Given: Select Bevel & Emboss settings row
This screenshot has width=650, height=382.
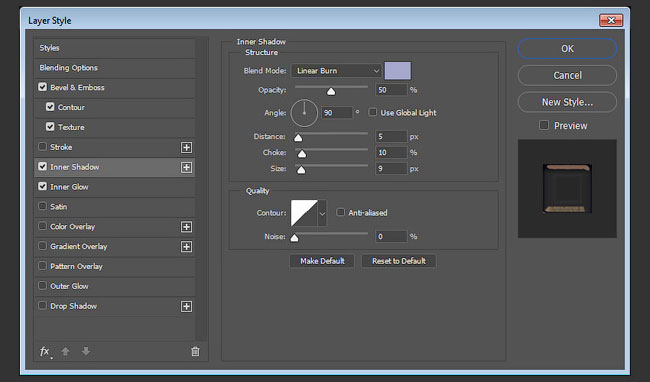Looking at the screenshot, I should 114,88.
